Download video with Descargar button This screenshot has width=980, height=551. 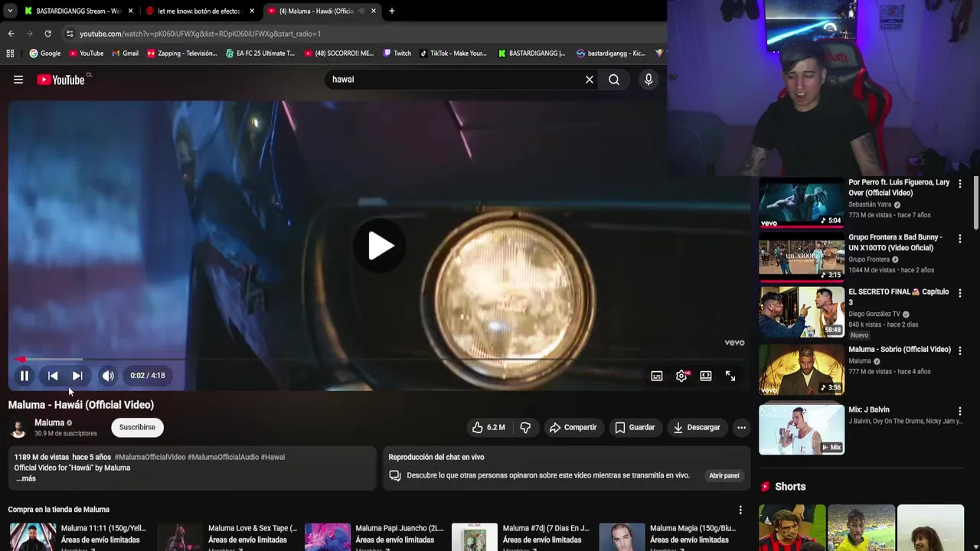click(697, 428)
